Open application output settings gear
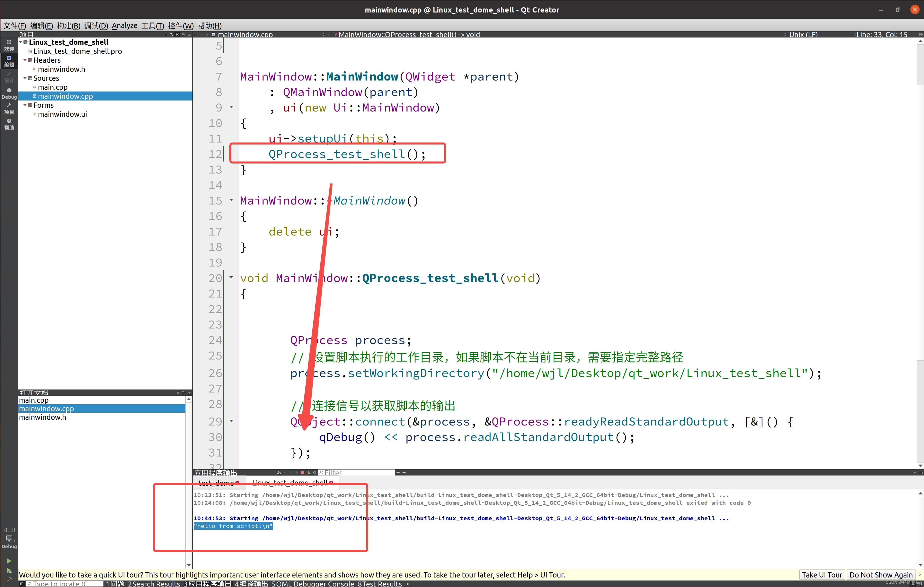The image size is (924, 587). (x=315, y=472)
